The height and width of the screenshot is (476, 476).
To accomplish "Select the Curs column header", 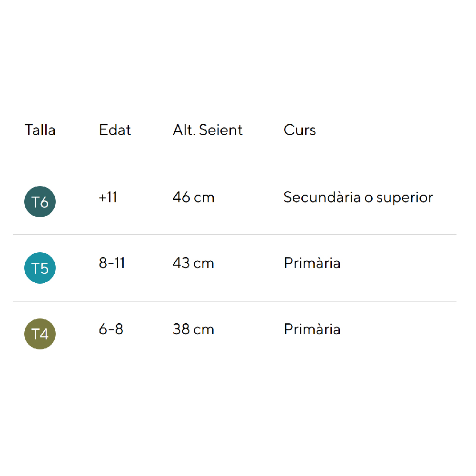I will coord(299,130).
